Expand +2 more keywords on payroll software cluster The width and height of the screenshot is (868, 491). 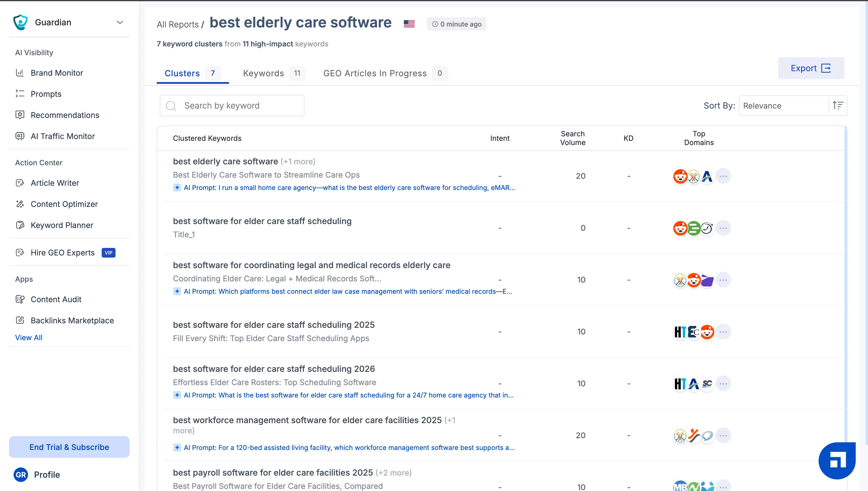click(394, 473)
